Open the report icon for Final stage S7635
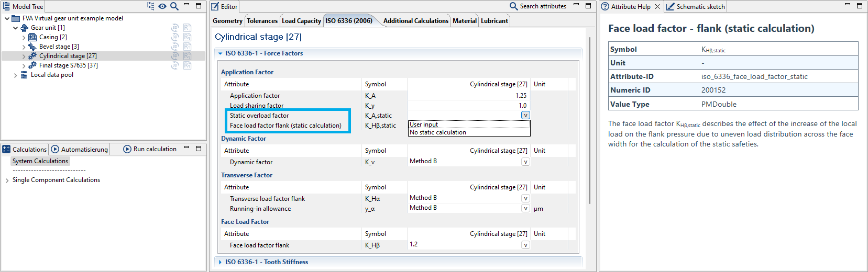 click(187, 65)
